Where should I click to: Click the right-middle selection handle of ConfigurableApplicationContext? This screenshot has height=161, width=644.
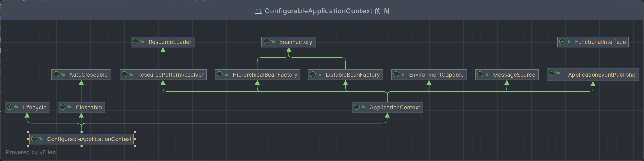coord(135,139)
